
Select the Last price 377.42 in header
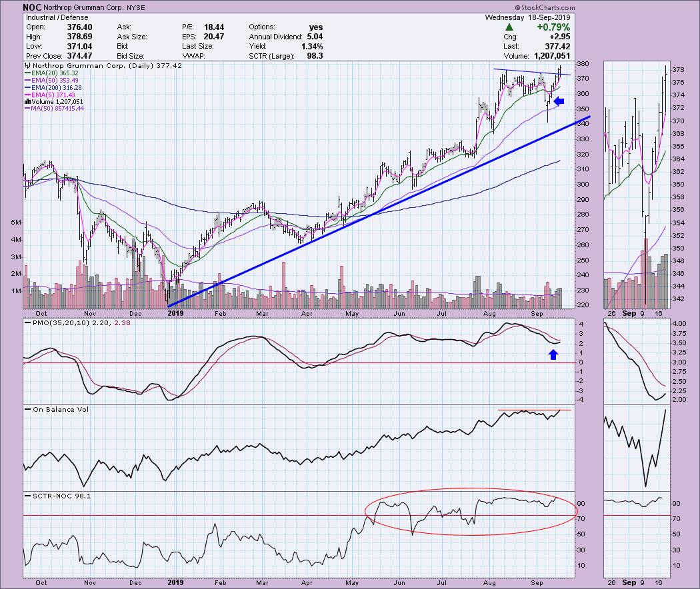(557, 46)
